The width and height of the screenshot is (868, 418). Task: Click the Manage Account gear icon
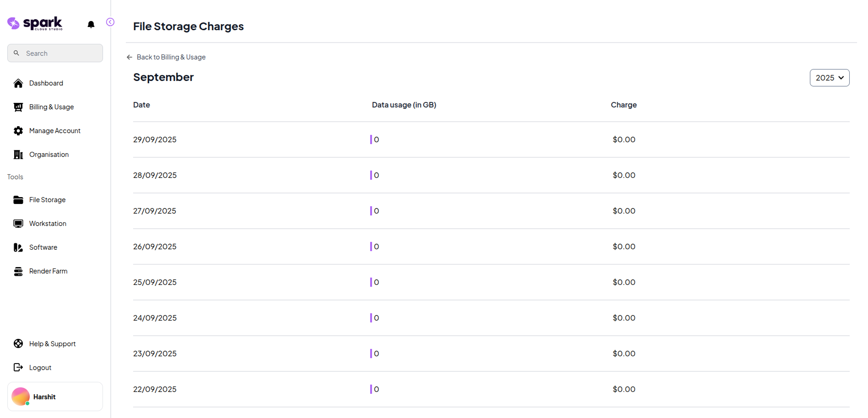click(18, 131)
